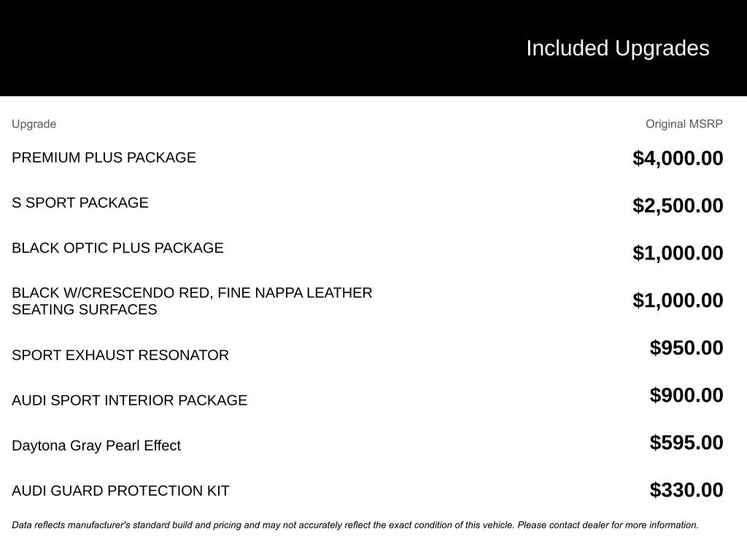Click the $4,000.00 price
747x560 pixels.
click(x=678, y=158)
